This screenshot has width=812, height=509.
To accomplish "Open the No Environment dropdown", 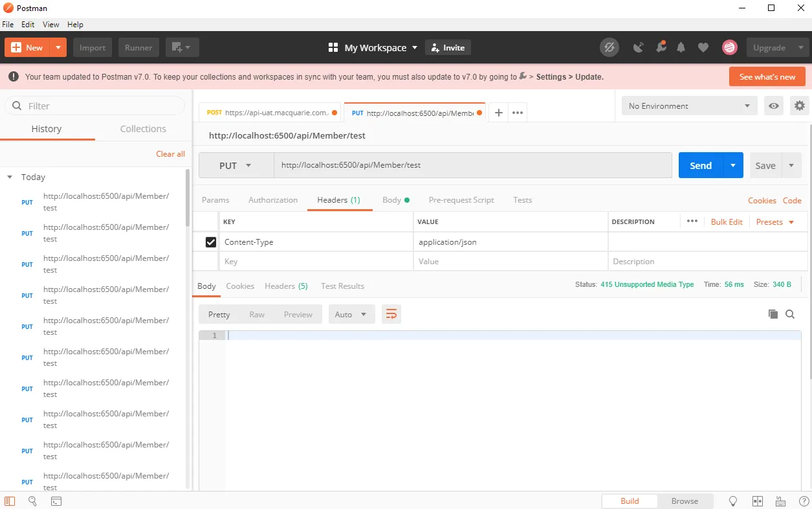I will click(690, 106).
